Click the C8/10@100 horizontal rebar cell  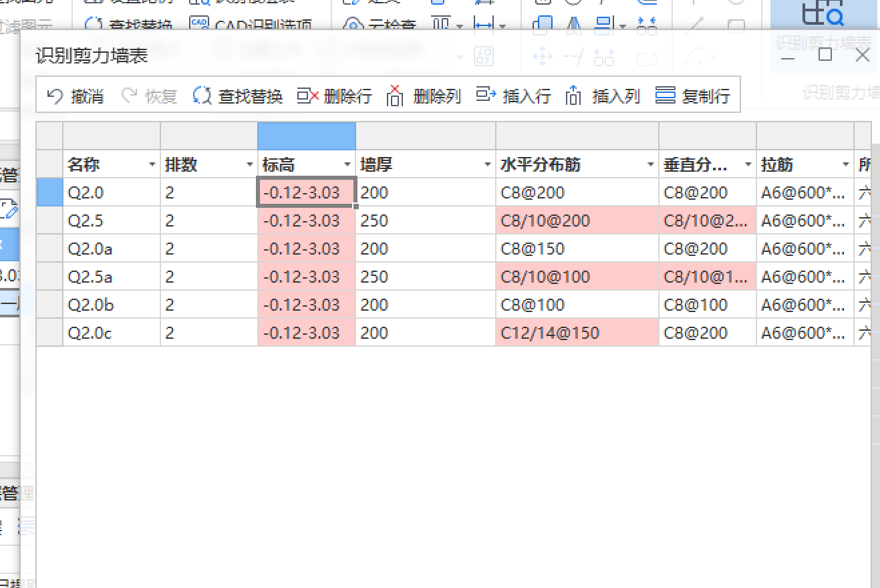577,277
